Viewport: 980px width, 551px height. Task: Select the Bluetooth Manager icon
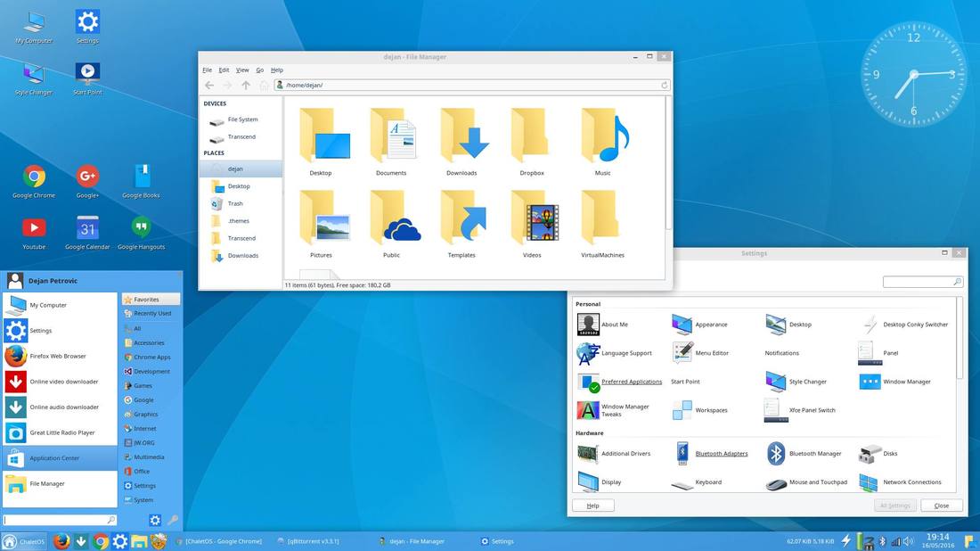click(775, 453)
